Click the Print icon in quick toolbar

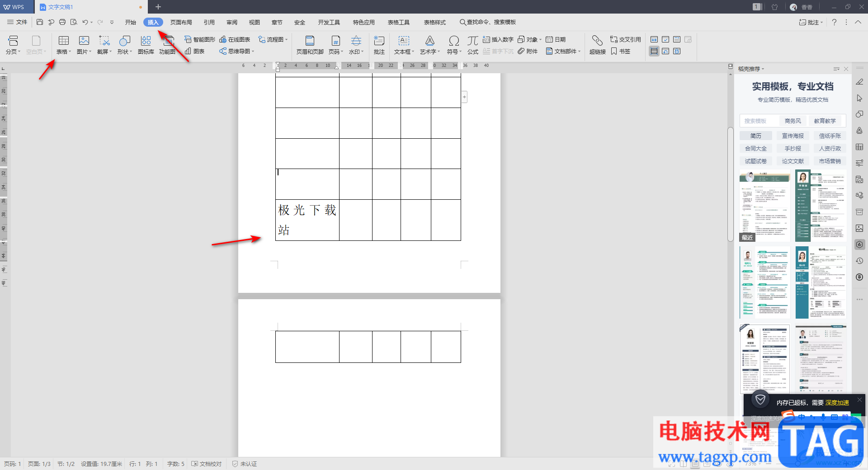pos(62,22)
